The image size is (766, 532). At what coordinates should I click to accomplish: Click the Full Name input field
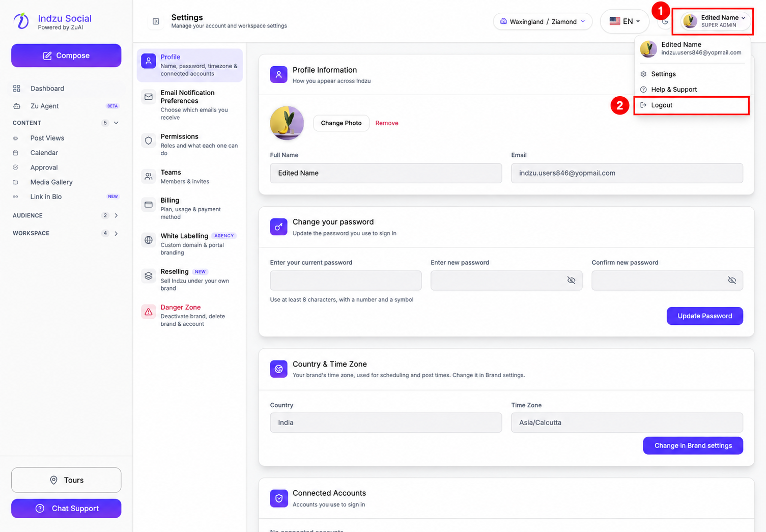pos(386,173)
